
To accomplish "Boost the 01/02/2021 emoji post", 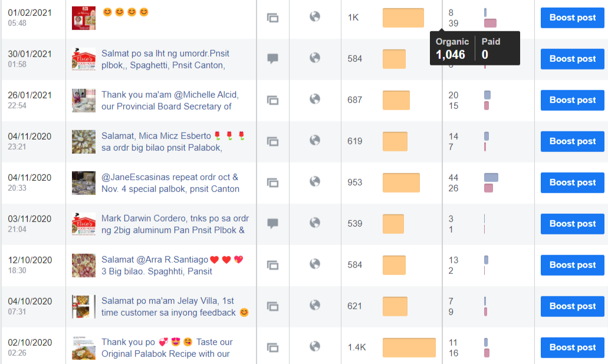I will (x=572, y=18).
